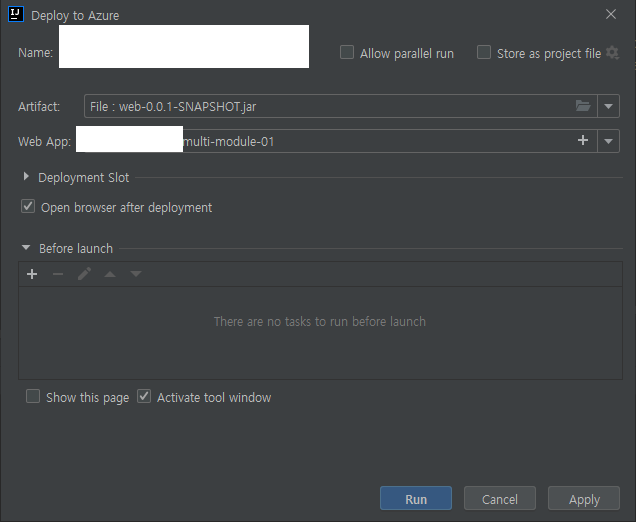Check Store as project file
Viewport: 636px width, 522px height.
coord(484,53)
